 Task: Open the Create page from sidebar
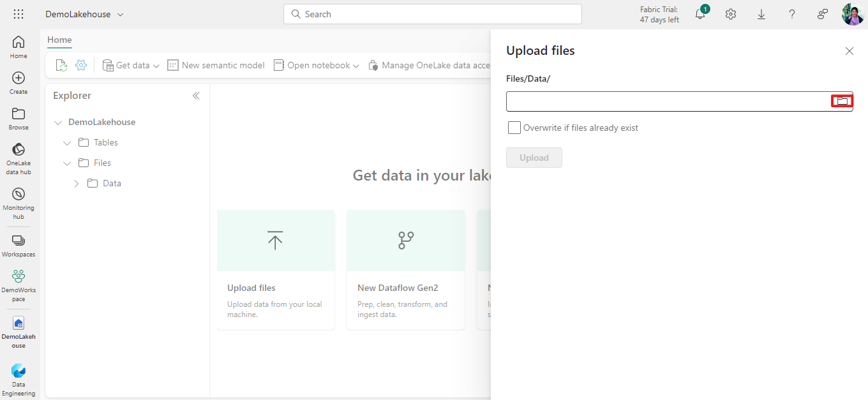19,83
